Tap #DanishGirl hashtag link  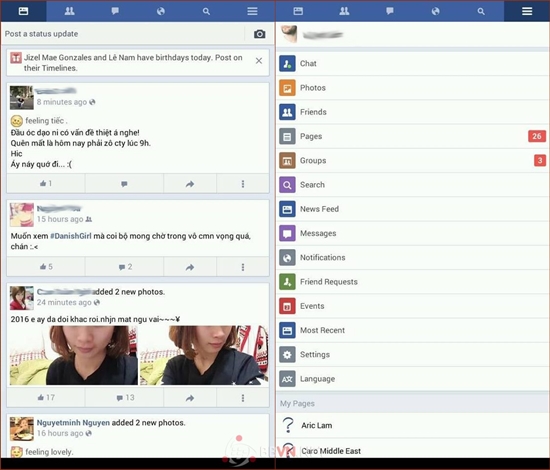[71, 236]
